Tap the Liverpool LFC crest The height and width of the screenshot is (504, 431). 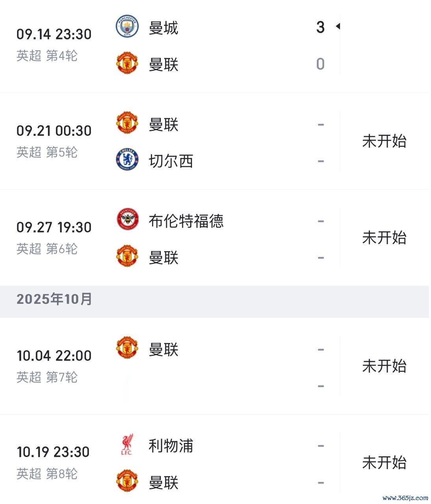[x=127, y=445]
